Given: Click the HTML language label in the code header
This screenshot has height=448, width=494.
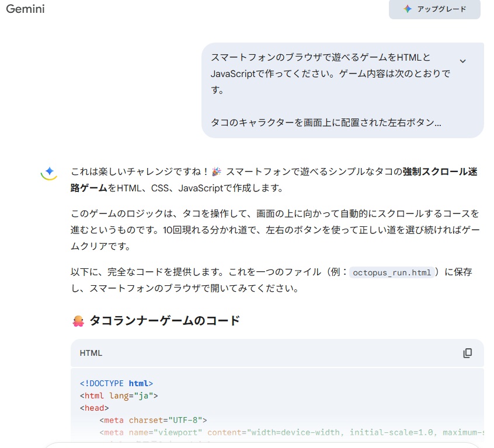Looking at the screenshot, I should [x=91, y=353].
